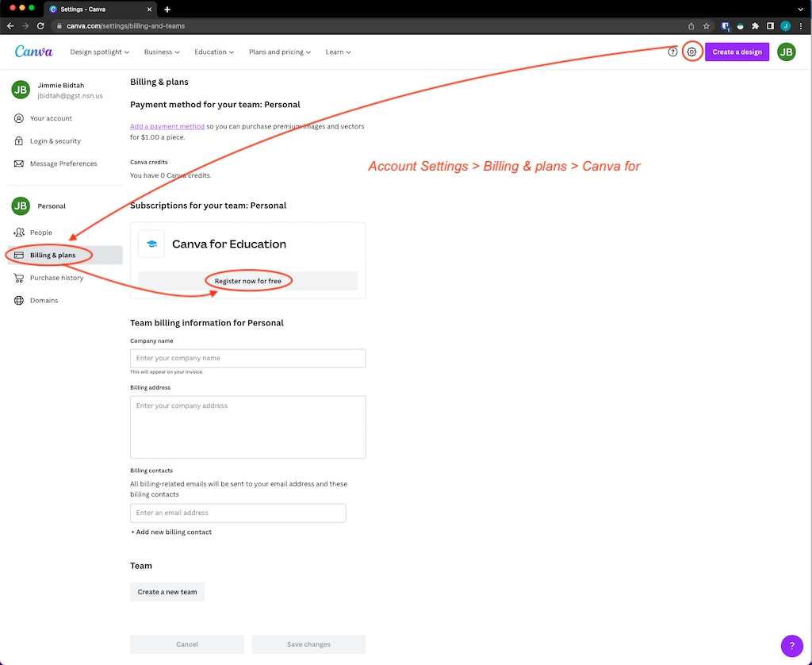Open the JB profile avatar in header
Image resolution: width=812 pixels, height=665 pixels.
pos(786,52)
